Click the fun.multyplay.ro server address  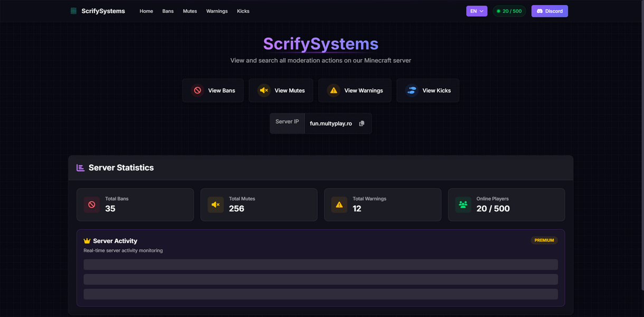(331, 124)
